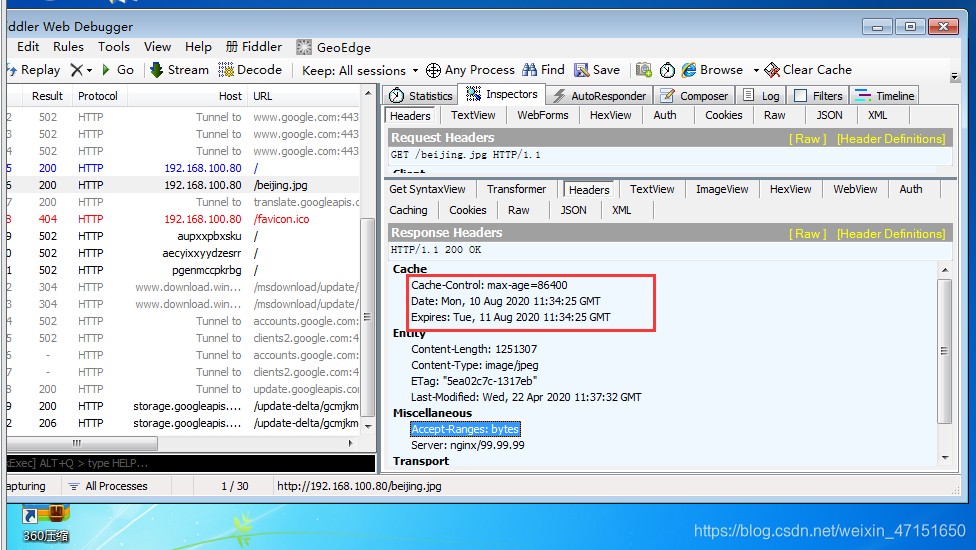Click the timer stopwatch icon
The image size is (976, 550).
click(x=667, y=70)
